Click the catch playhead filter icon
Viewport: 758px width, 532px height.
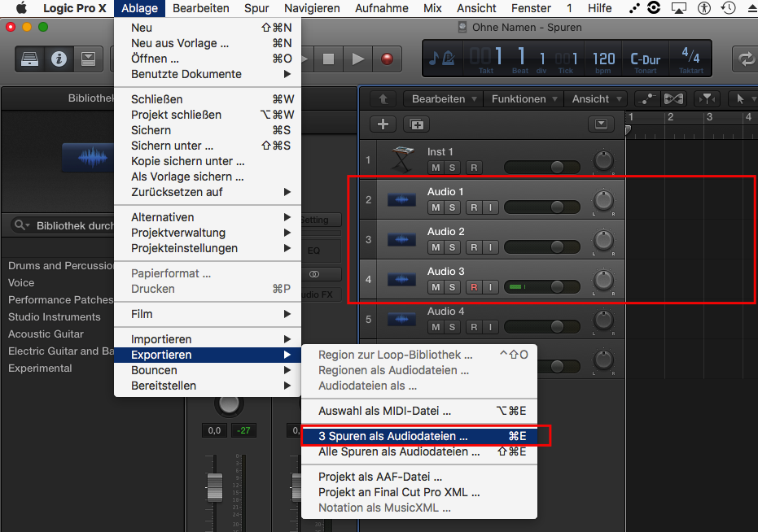pos(707,99)
